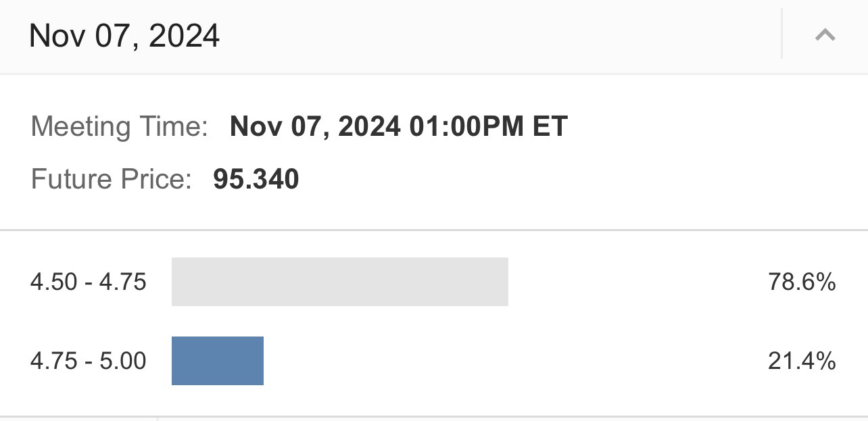Click the year 2024 in the header title
Screen dimensions: 868x421
184,36
